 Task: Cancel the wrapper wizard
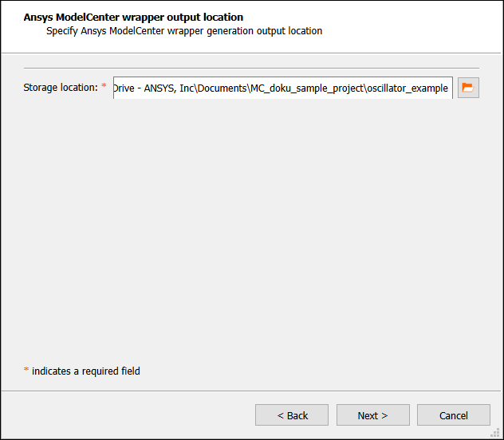tap(454, 415)
